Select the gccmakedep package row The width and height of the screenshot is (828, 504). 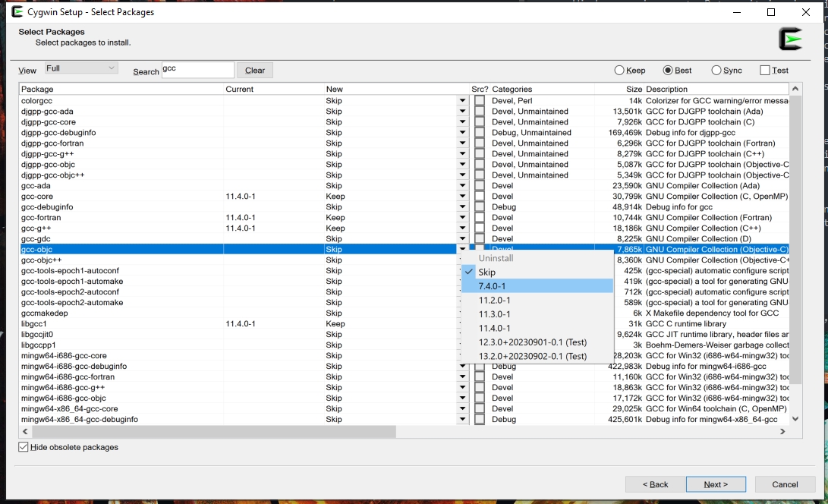(404, 313)
